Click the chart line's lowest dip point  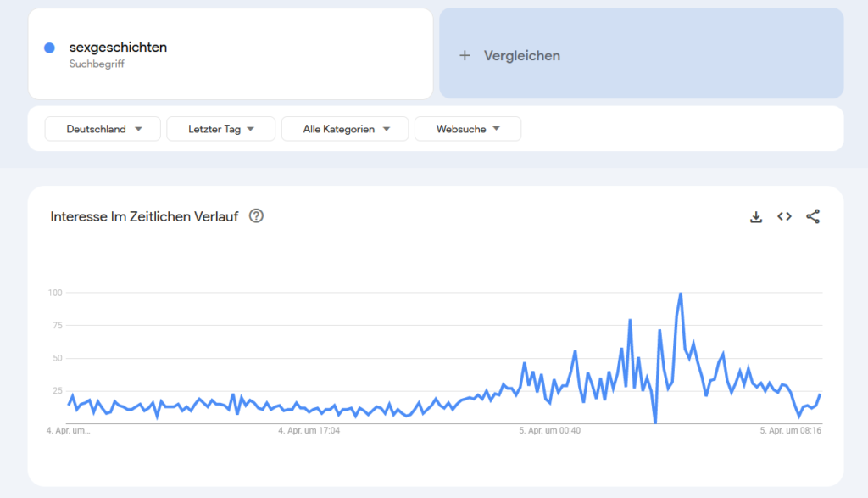655,422
